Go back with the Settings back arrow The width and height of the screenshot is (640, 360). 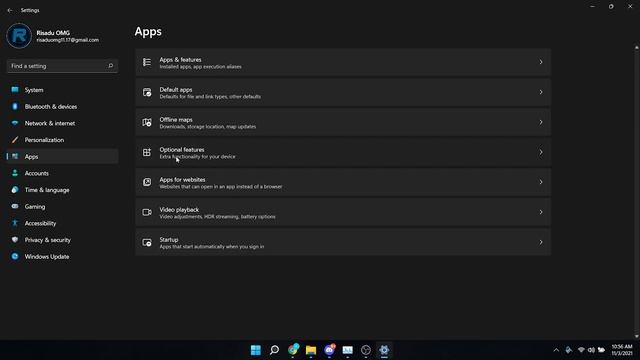click(10, 10)
